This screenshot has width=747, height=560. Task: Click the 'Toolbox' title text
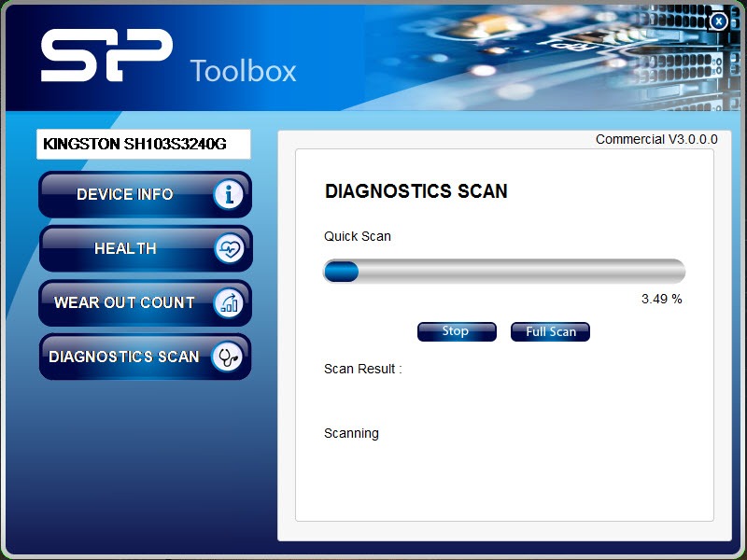[x=244, y=71]
